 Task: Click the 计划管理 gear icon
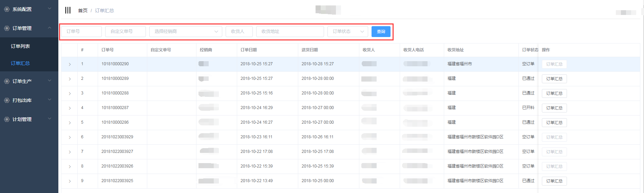7,119
